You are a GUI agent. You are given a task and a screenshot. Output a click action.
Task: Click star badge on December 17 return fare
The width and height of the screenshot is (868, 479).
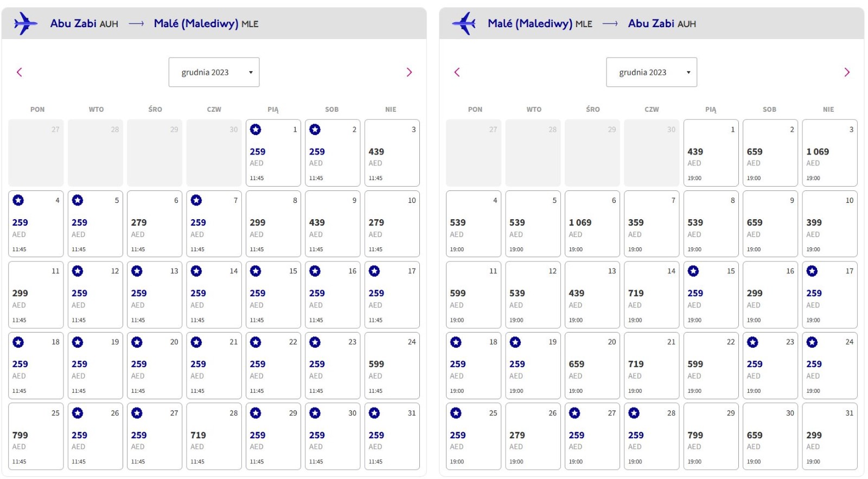[812, 271]
